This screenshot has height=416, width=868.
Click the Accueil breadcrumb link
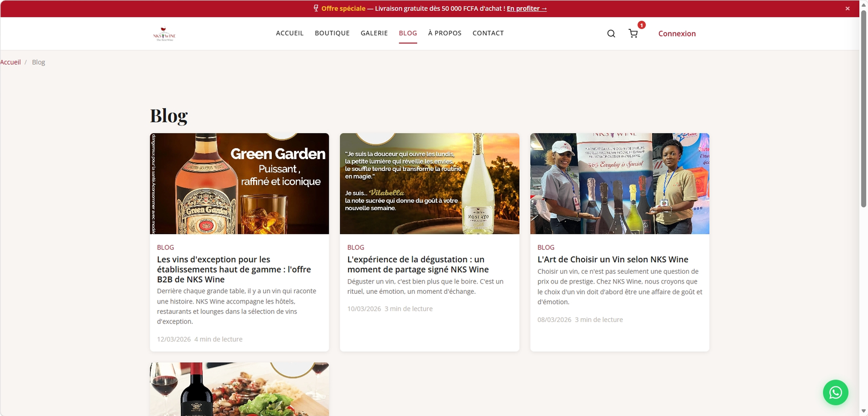tap(10, 62)
